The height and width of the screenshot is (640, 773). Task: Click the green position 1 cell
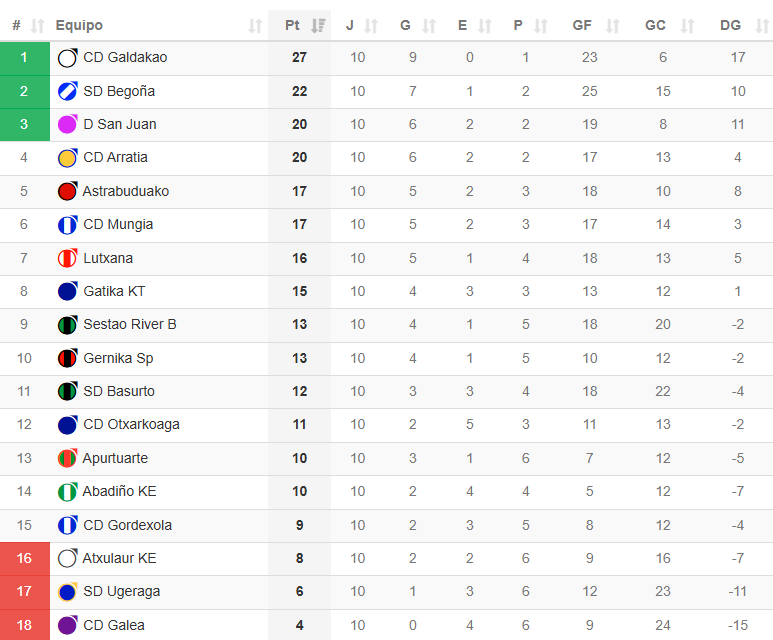(x=24, y=58)
